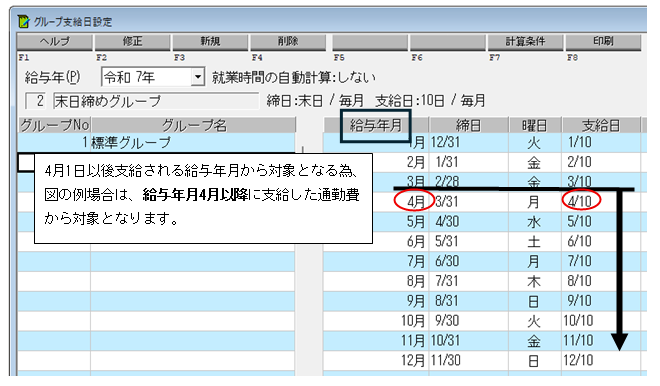Viewport: 660px width, 386px height.
Task: Click the 新規 F3 button
Action: click(210, 42)
